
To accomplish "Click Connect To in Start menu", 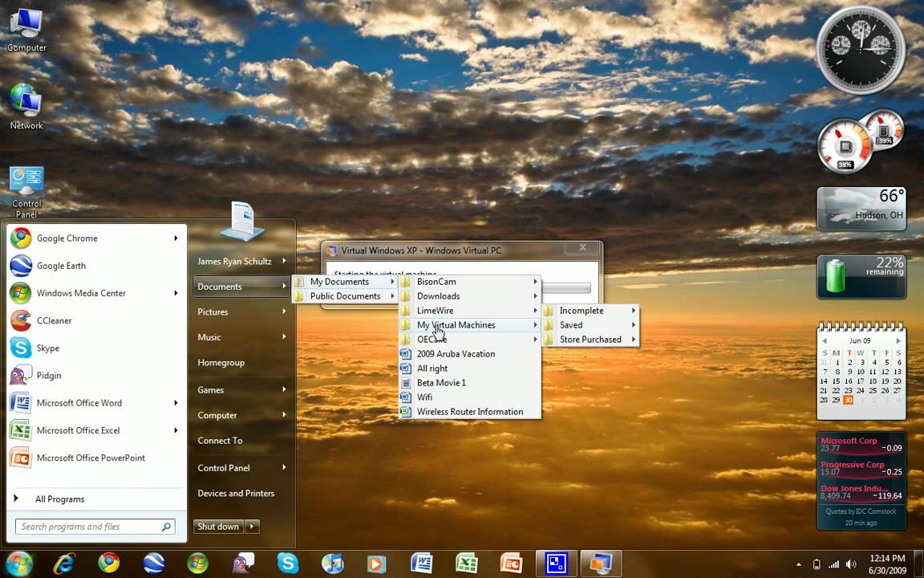I will pos(241,441).
